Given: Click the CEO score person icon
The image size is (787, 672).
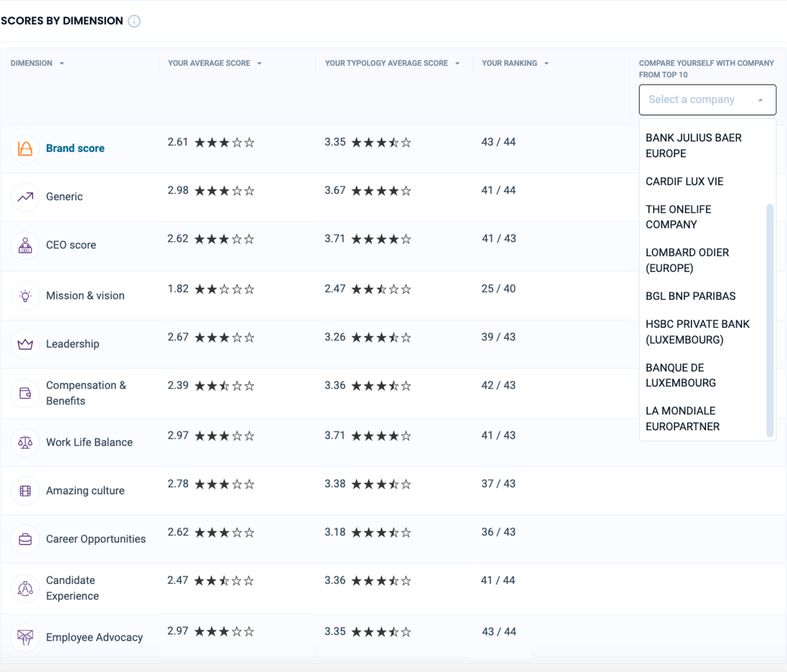Looking at the screenshot, I should pyautogui.click(x=25, y=245).
